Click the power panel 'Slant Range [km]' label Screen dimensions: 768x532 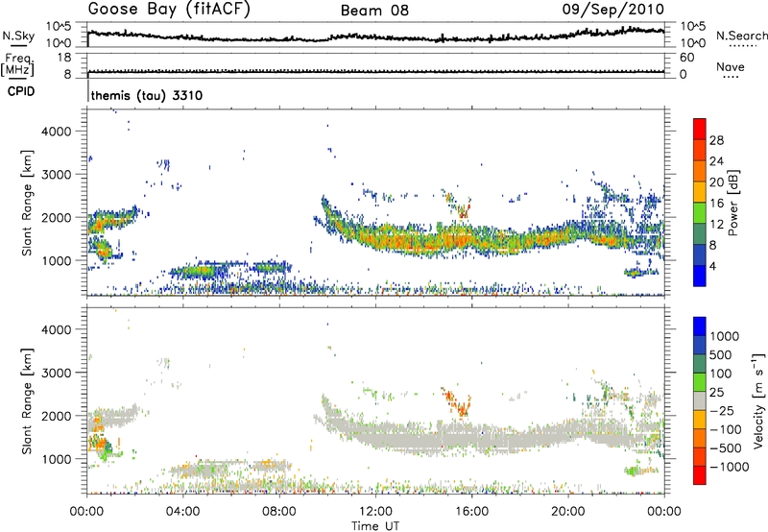coord(27,203)
